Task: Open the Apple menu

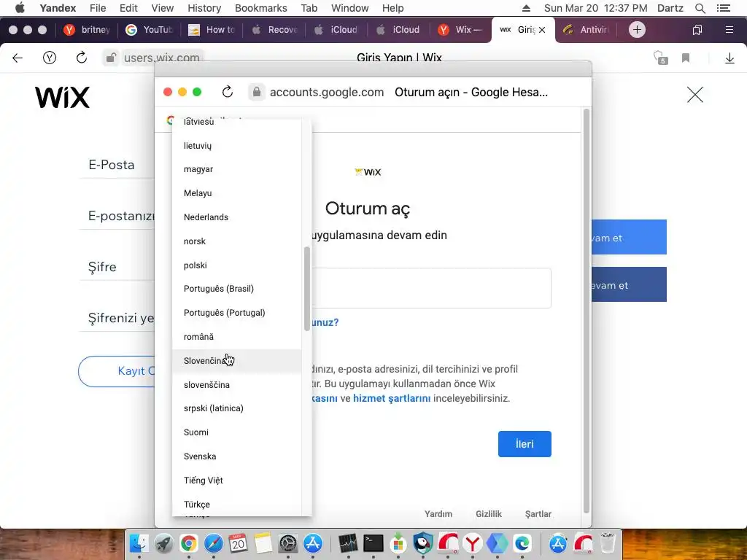Action: pyautogui.click(x=20, y=8)
